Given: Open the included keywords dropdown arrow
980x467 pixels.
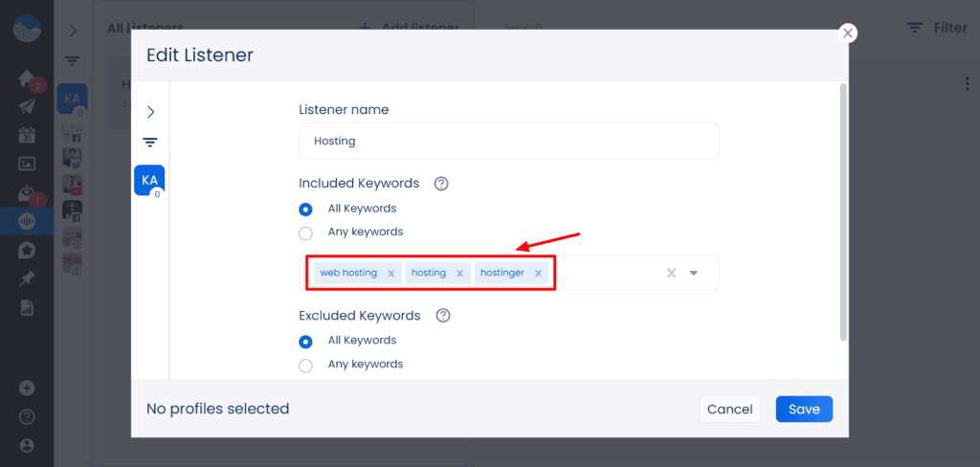Looking at the screenshot, I should [x=694, y=274].
